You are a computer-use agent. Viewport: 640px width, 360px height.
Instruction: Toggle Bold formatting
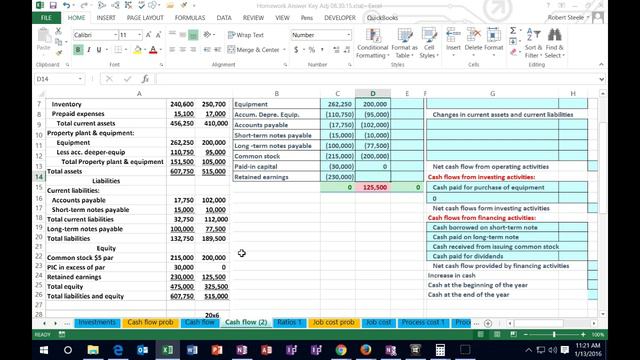[78, 50]
